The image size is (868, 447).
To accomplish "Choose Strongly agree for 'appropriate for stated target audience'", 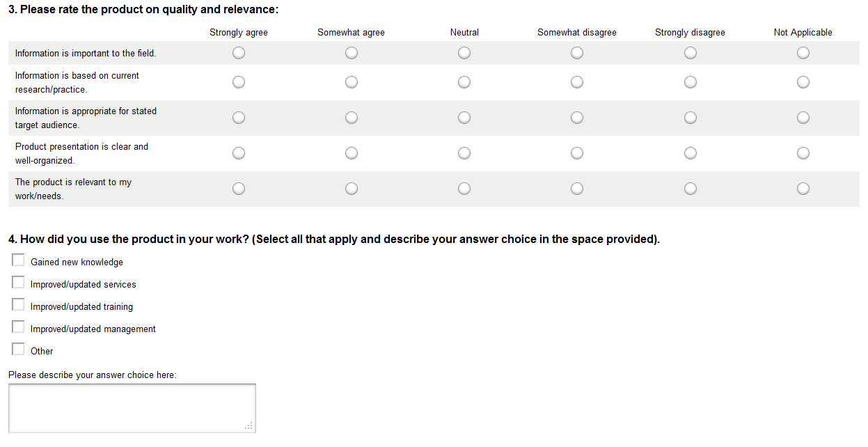I will 239,118.
